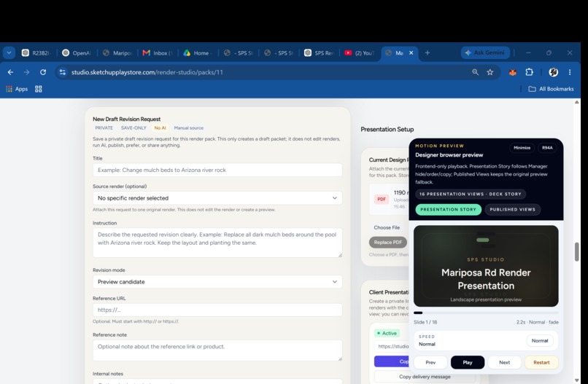Play the presentation preview
Viewport: 588px width, 384px height.
point(467,362)
